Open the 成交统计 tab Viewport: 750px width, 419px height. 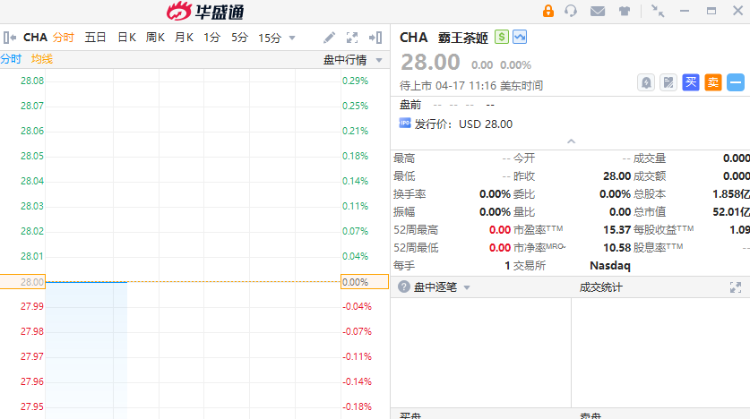(x=601, y=287)
